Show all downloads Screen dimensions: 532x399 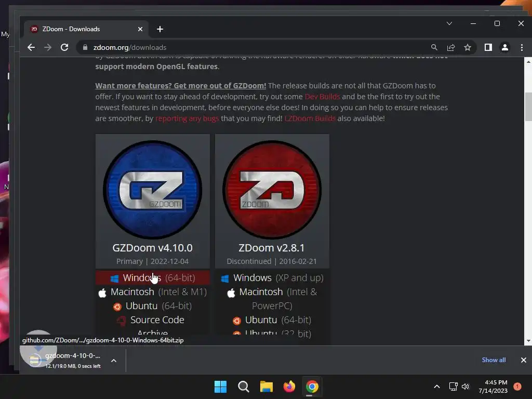coord(494,360)
